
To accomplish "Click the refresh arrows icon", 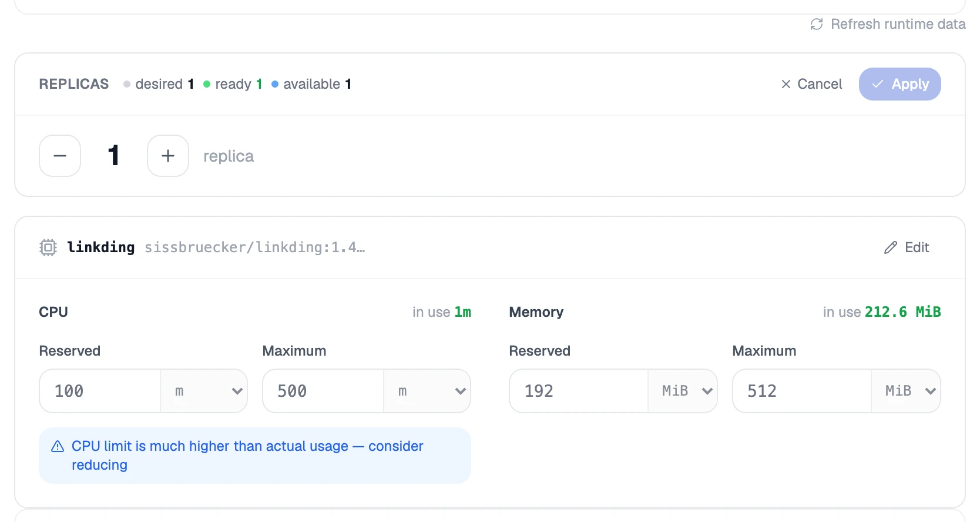I will [817, 24].
